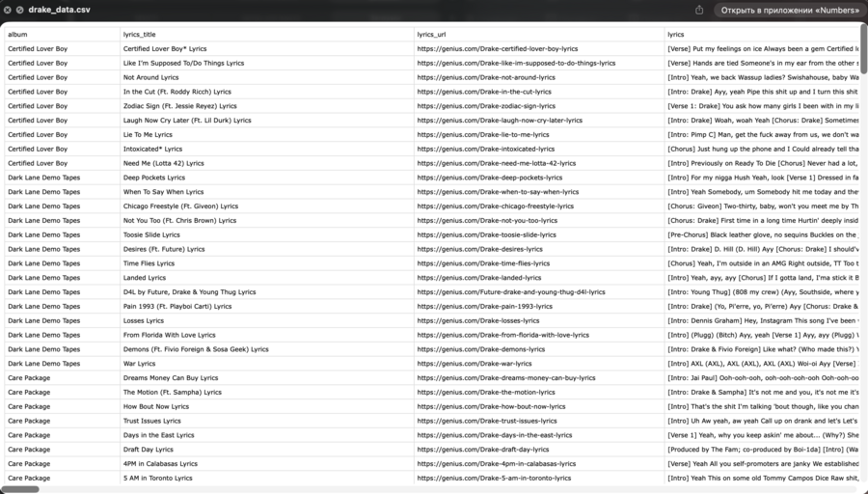Open file in Numbers app button
868x494 pixels.
[789, 10]
